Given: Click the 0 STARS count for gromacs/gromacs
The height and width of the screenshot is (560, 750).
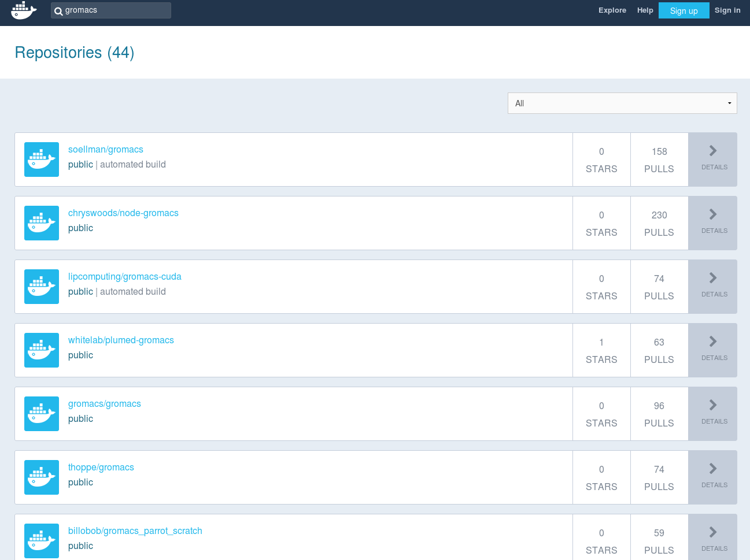Looking at the screenshot, I should [x=601, y=414].
